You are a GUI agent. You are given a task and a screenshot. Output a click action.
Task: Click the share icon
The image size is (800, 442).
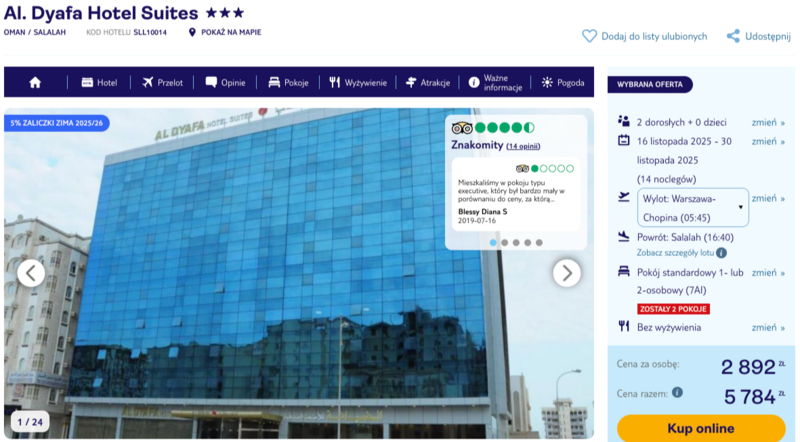(733, 36)
